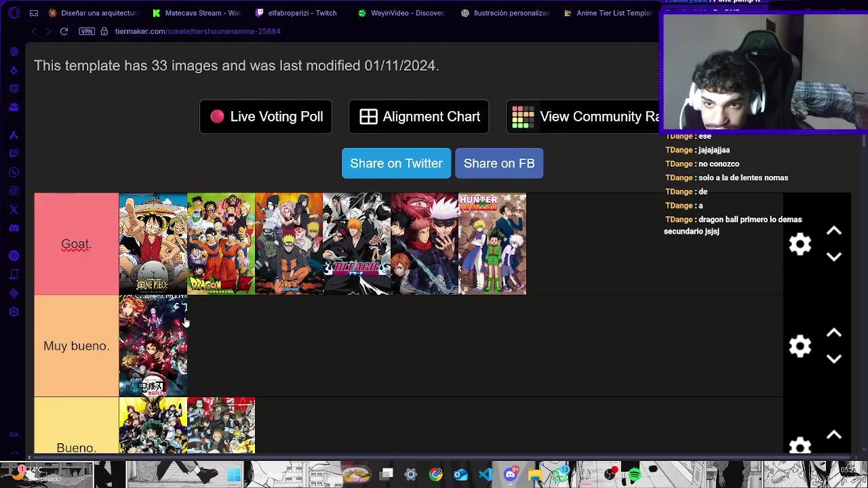Move Bueno tier up
The image size is (868, 488).
tap(834, 434)
